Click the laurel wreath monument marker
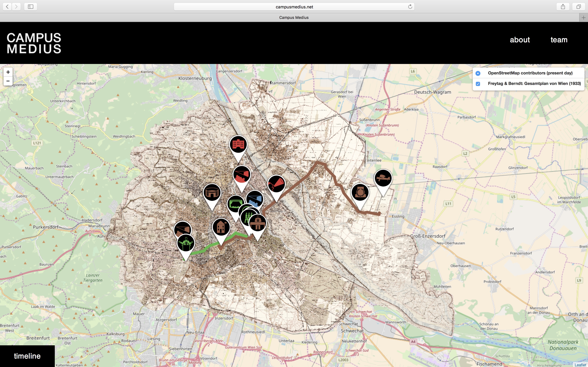This screenshot has width=588, height=367. pyautogui.click(x=360, y=192)
